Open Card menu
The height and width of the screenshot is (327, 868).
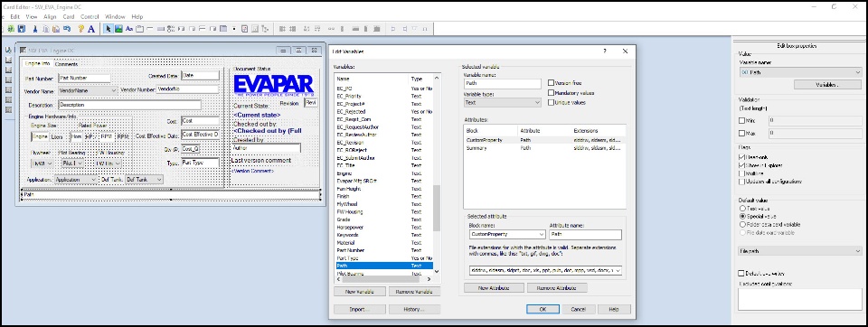tap(68, 16)
